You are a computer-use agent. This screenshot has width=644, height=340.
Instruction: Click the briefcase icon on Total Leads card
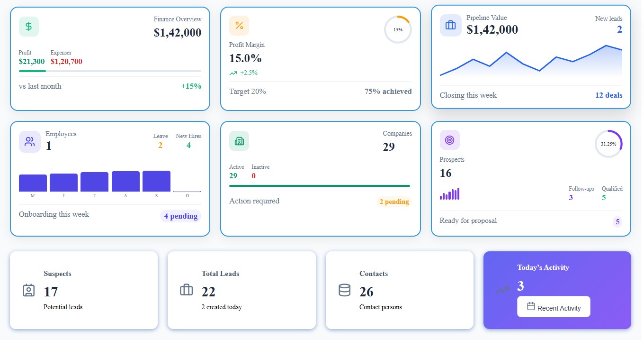(x=187, y=289)
